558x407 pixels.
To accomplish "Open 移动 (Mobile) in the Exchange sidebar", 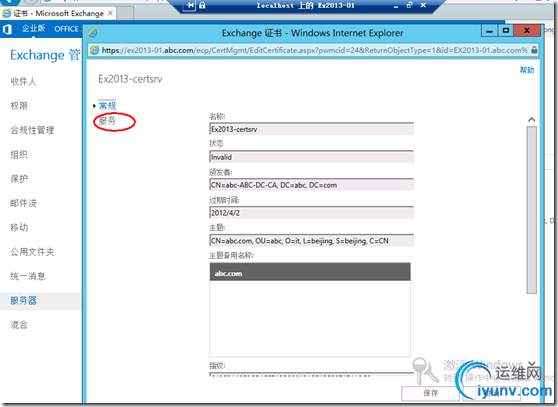I will [19, 227].
